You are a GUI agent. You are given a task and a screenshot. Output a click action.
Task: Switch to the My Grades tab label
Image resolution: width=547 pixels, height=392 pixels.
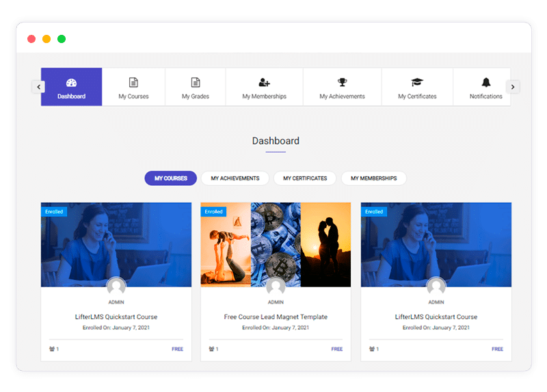tap(196, 96)
